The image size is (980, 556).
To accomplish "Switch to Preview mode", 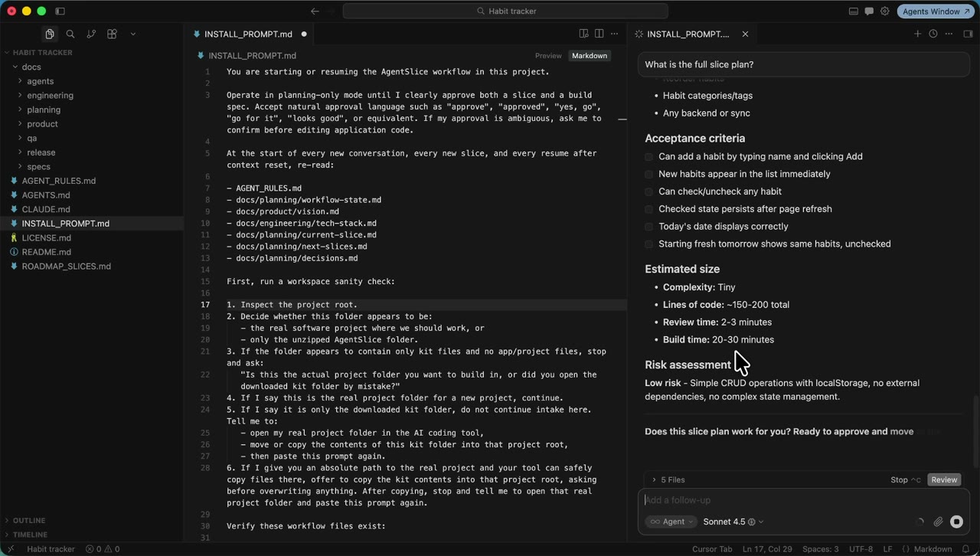I will [x=548, y=56].
